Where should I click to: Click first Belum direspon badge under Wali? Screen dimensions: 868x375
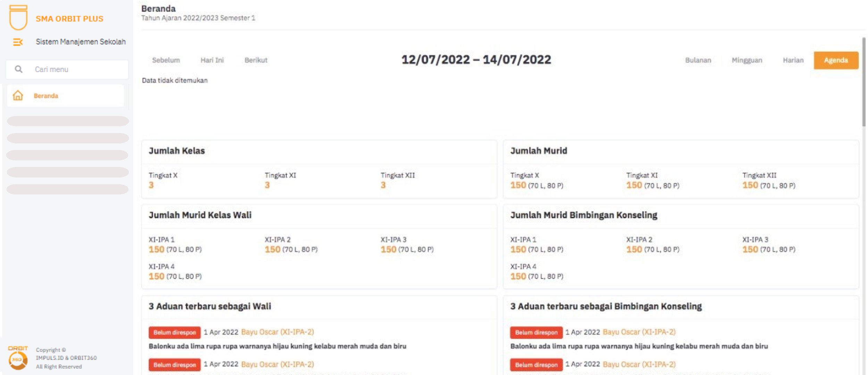pyautogui.click(x=175, y=332)
